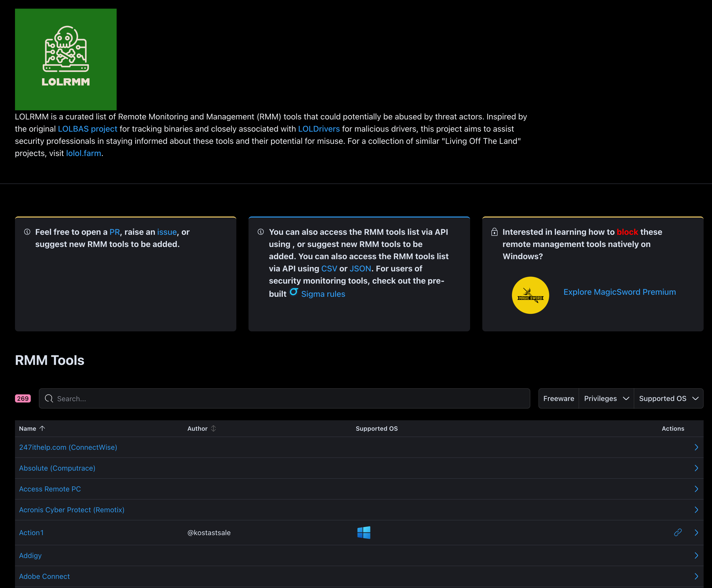Click the 269 tools count badge
The width and height of the screenshot is (712, 588).
[23, 398]
